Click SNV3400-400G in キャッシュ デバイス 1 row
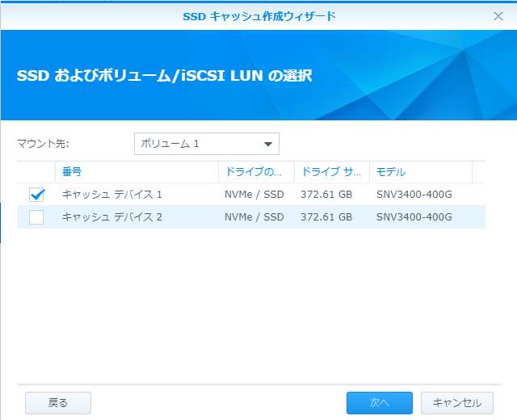Image resolution: width=517 pixels, height=420 pixels. [x=414, y=195]
